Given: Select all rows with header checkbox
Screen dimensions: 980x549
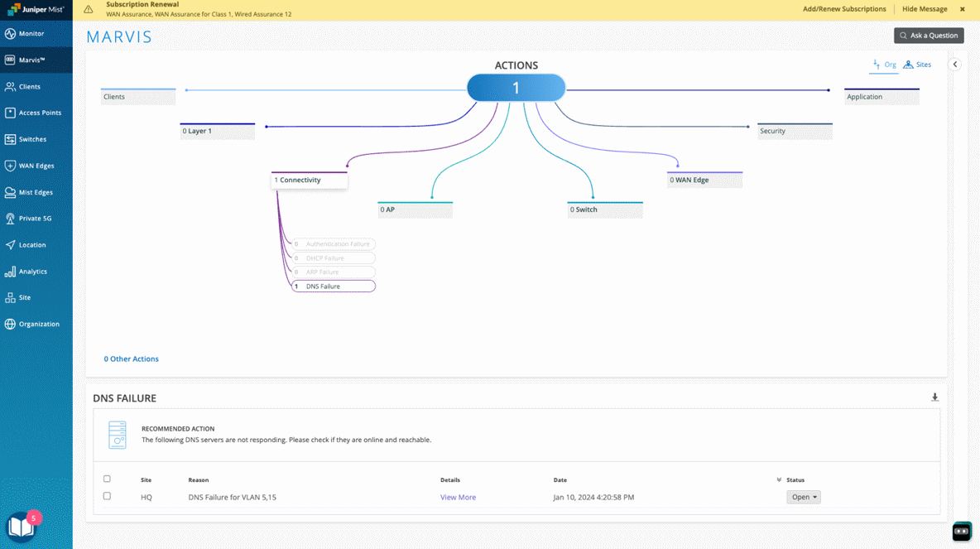Looking at the screenshot, I should 107,479.
